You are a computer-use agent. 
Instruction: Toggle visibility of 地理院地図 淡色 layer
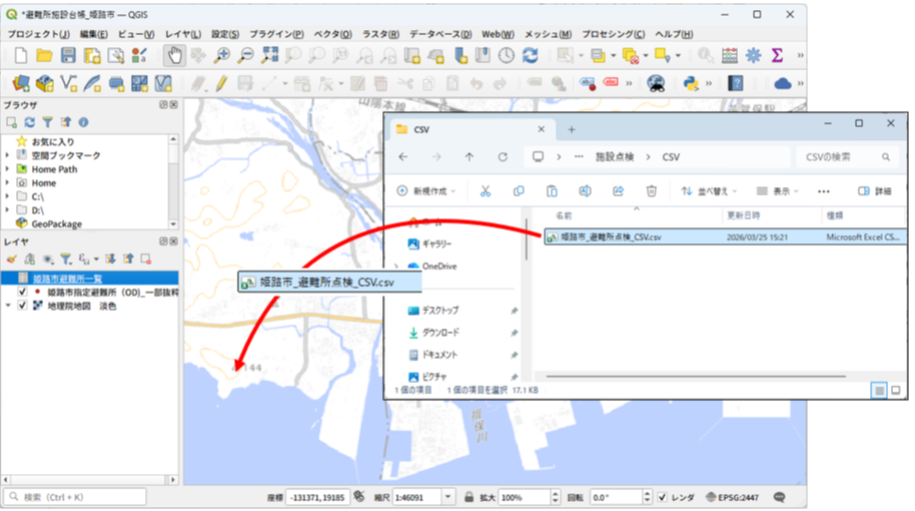[x=23, y=306]
